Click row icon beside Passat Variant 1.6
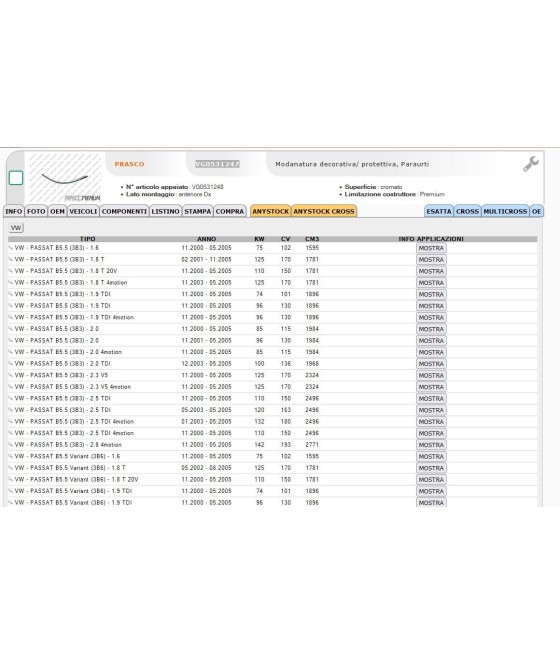 10,456
